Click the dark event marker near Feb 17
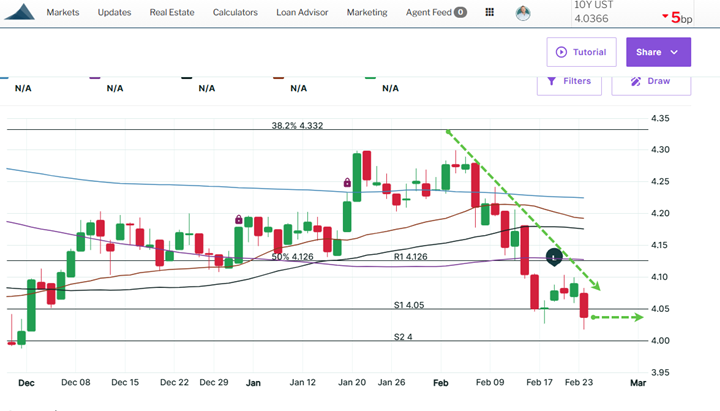Image resolution: width=720 pixels, height=411 pixels. point(554,257)
